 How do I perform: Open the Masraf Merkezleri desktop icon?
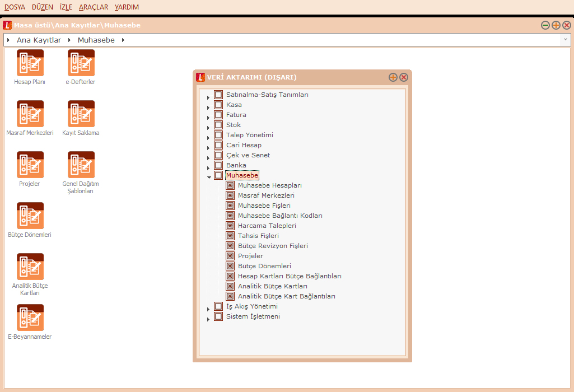tap(30, 114)
